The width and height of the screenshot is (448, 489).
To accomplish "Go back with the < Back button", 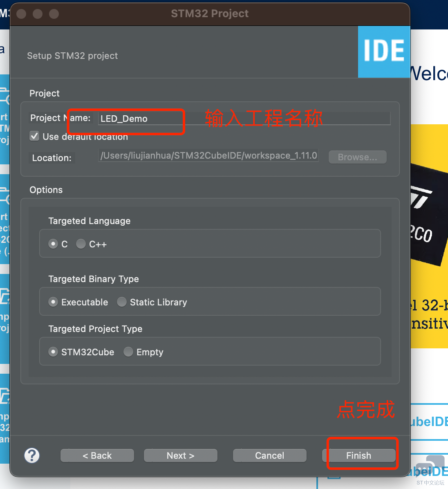I will click(97, 455).
